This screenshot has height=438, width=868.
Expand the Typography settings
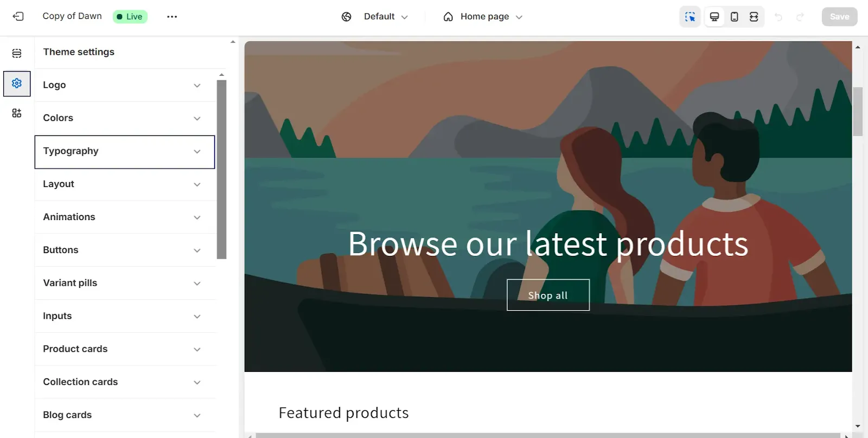125,152
